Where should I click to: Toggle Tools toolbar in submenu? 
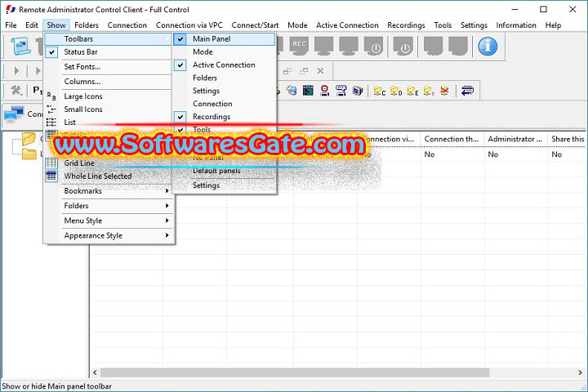[224, 129]
